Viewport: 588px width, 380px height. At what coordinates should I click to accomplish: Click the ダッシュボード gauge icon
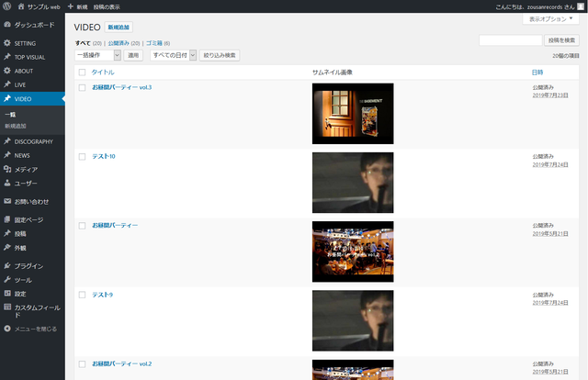(7, 25)
